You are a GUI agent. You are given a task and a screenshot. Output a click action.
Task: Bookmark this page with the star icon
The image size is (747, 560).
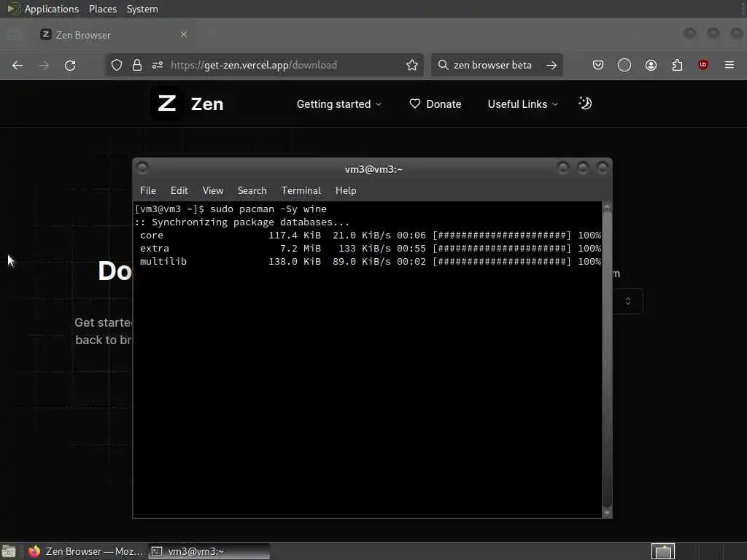coord(412,65)
